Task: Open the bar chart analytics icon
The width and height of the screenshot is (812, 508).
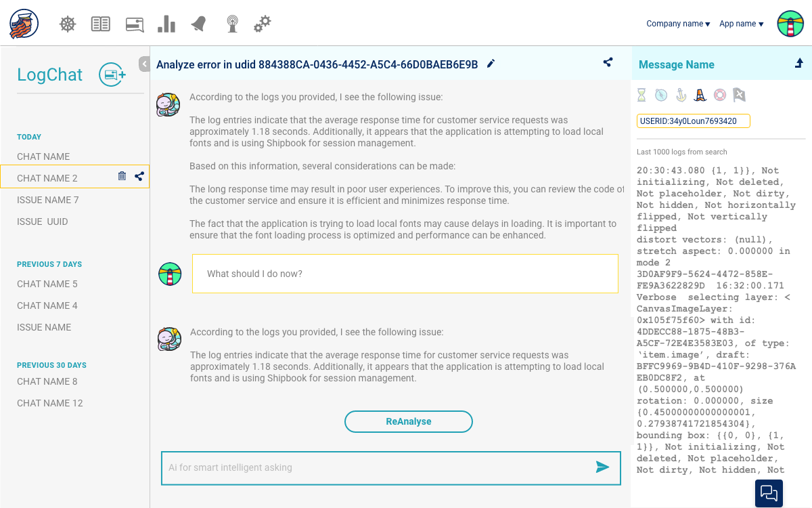Action: tap(166, 24)
